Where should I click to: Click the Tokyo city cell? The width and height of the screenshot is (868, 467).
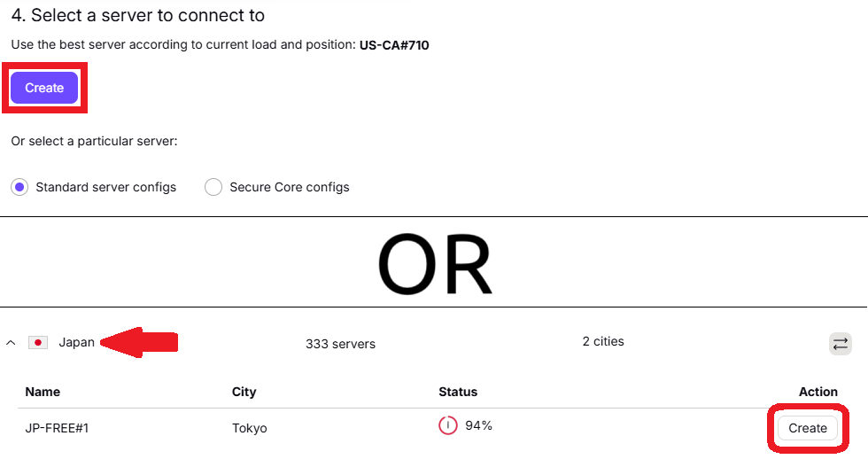(249, 428)
